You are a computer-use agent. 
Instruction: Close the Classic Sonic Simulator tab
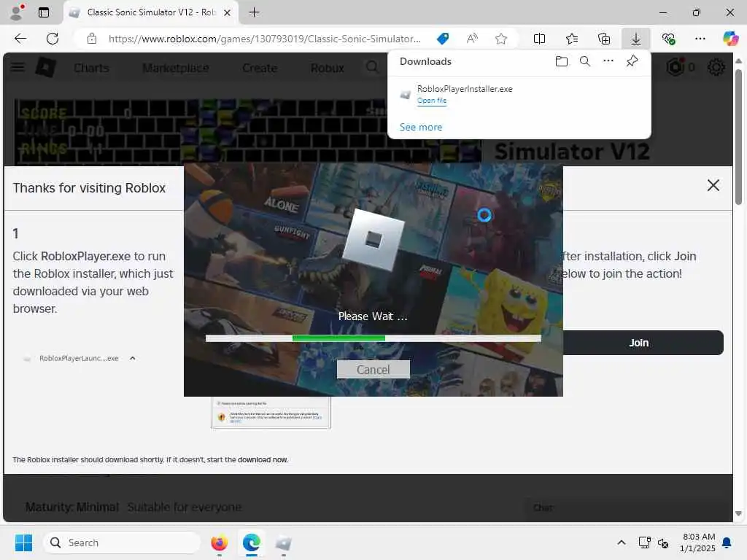point(228,13)
